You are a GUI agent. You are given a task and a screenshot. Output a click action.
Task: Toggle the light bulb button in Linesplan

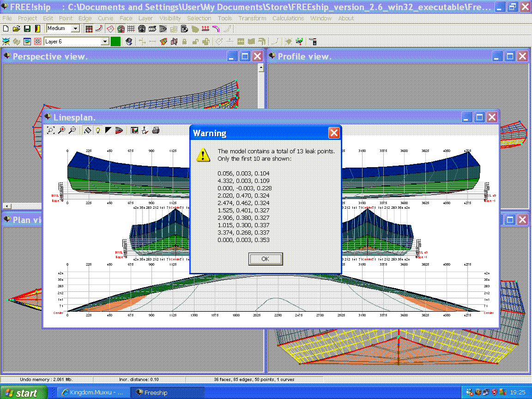click(x=98, y=130)
